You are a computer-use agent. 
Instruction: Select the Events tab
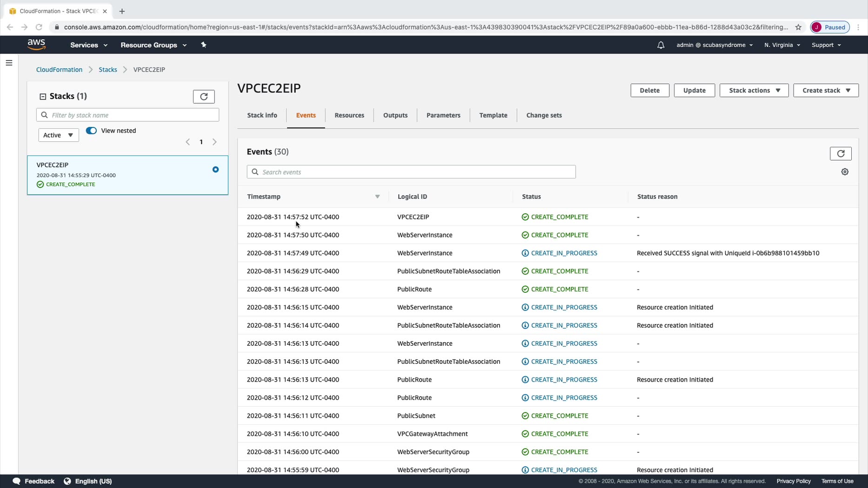pyautogui.click(x=306, y=115)
